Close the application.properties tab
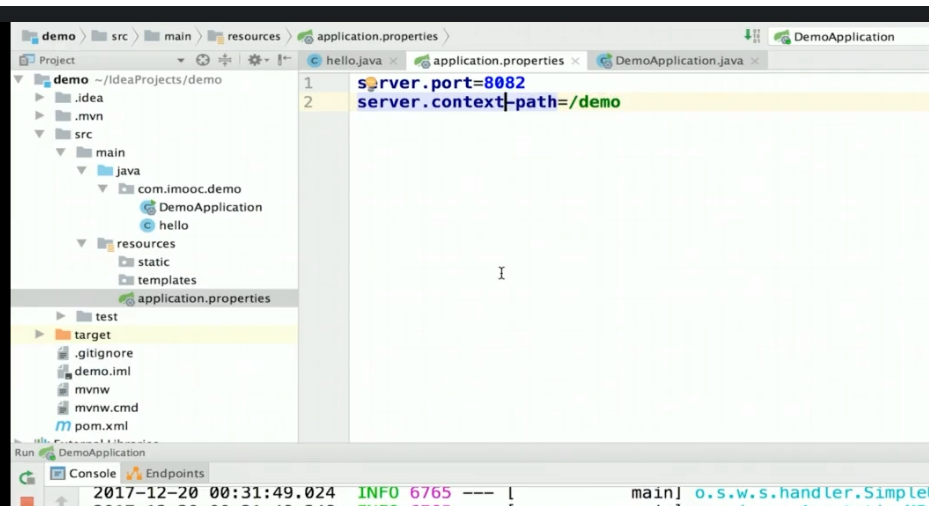The image size is (929, 506). tap(575, 61)
